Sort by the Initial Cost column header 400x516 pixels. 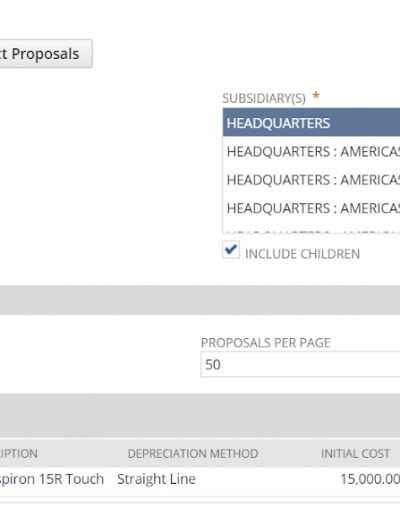[x=355, y=453]
